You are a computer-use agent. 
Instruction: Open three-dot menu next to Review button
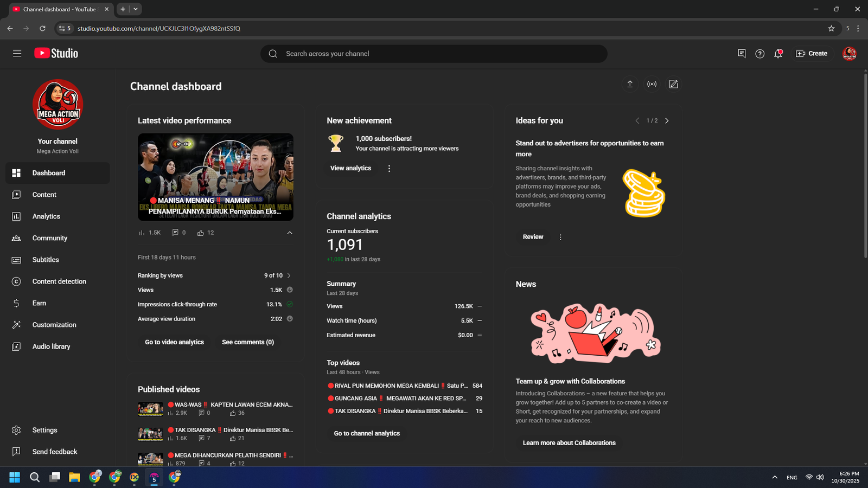(560, 237)
